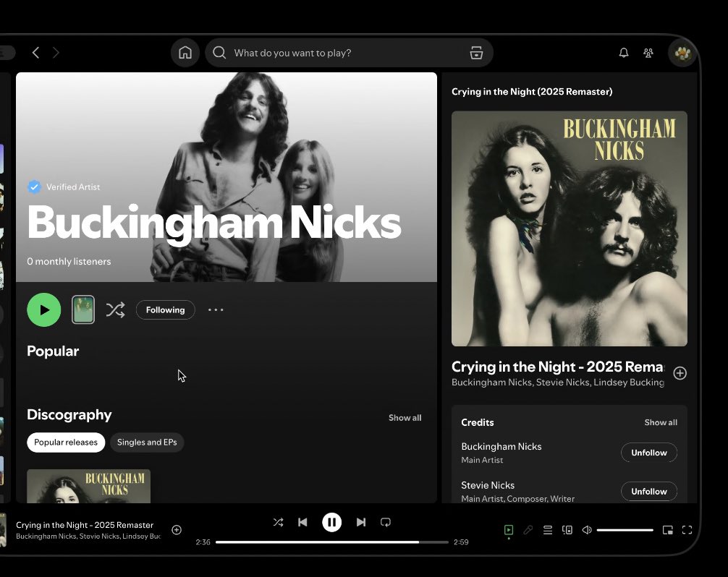Click the '0 monthly listeners' text

(69, 262)
